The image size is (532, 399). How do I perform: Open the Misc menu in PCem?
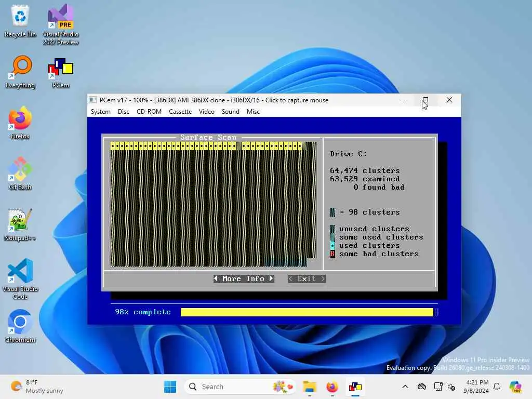253,112
